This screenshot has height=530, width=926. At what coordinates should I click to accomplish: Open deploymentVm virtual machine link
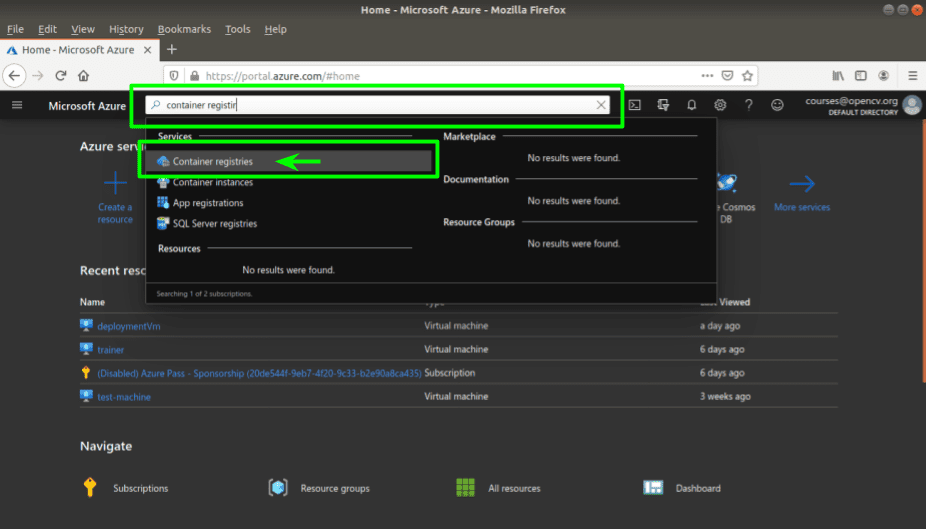tap(129, 326)
